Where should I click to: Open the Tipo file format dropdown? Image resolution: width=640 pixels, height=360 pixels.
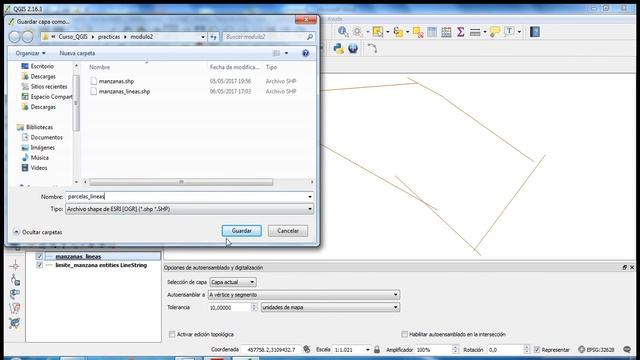(x=189, y=209)
